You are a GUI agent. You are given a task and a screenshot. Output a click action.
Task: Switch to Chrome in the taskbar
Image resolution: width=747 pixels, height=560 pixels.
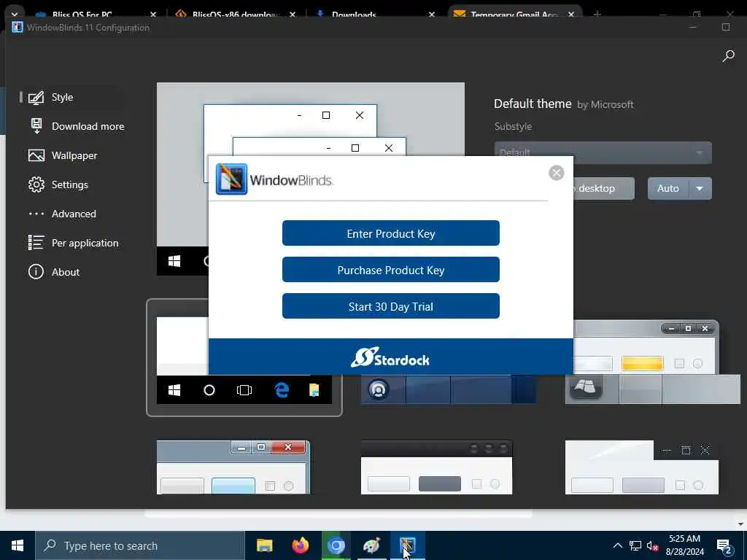tap(336, 545)
